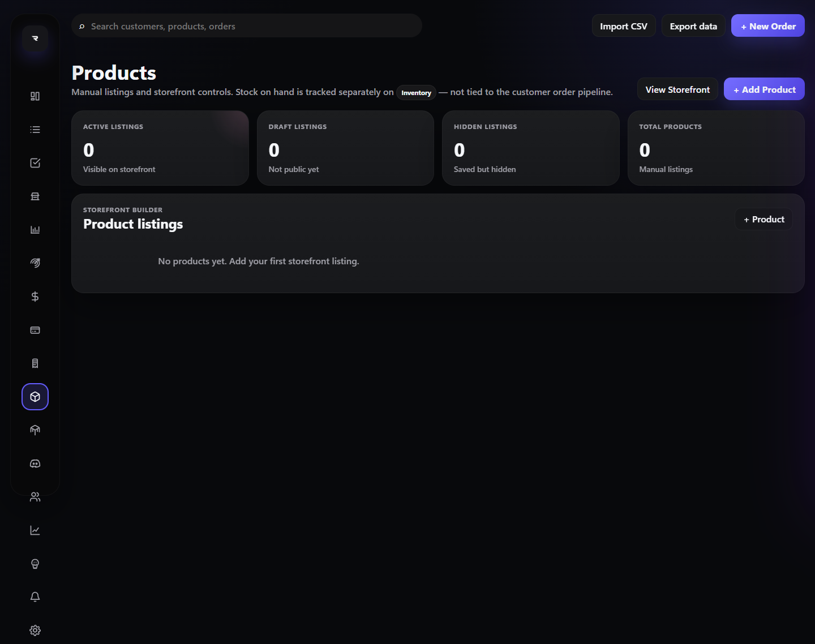Image resolution: width=815 pixels, height=644 pixels.
Task: Open the users team sidebar icon
Action: coord(35,497)
